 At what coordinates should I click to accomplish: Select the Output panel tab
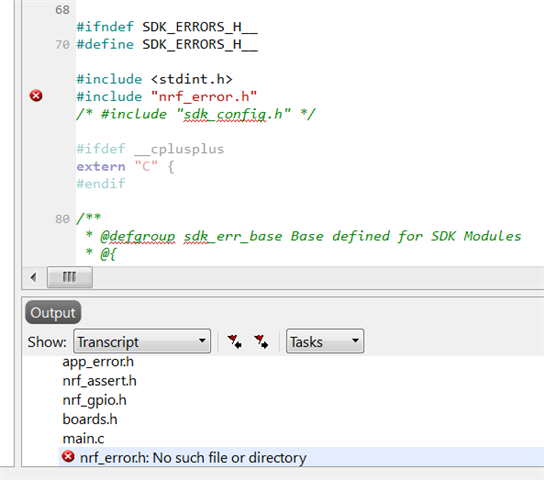[53, 312]
